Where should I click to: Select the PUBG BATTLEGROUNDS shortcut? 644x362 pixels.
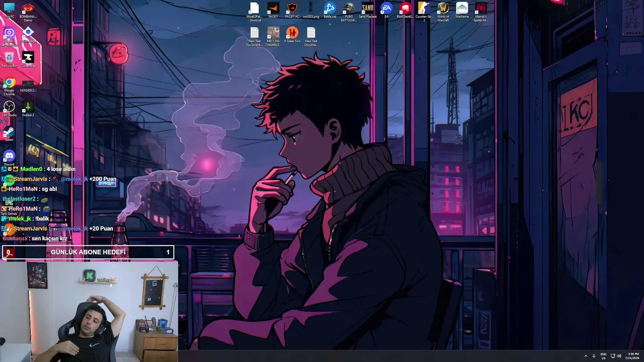pos(349,13)
